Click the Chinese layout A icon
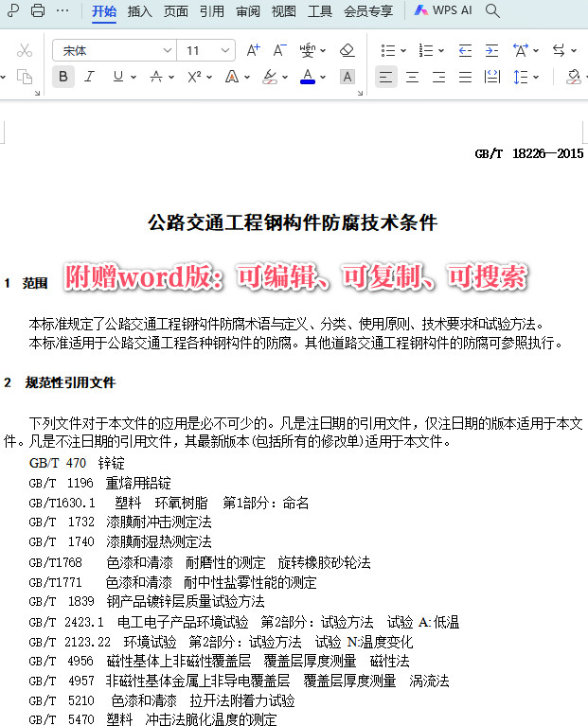This screenshot has width=588, height=726. pyautogui.click(x=521, y=50)
